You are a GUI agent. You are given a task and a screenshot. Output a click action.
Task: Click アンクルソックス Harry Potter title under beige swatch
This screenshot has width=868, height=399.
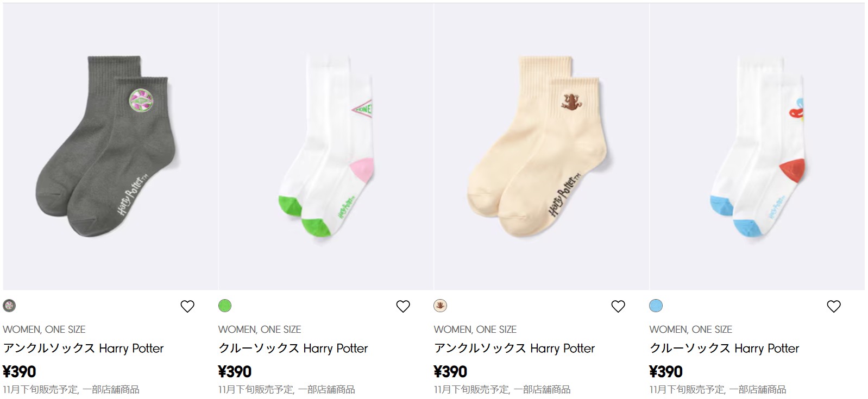(x=514, y=349)
